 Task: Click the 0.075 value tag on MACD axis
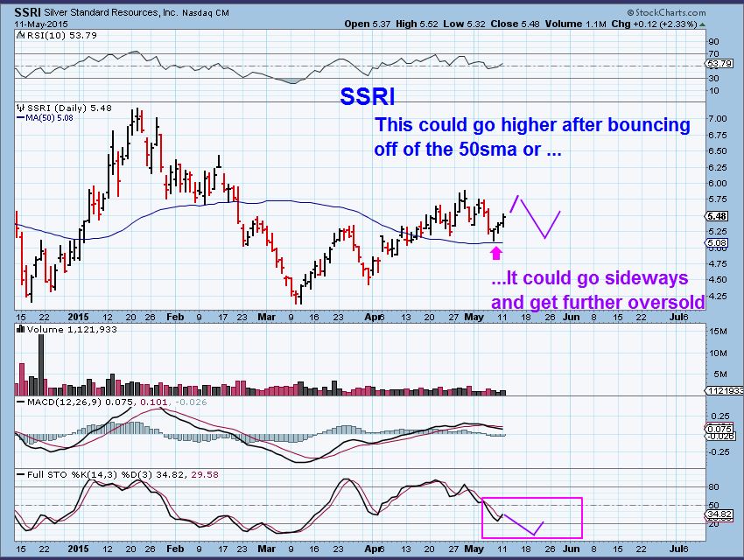pyautogui.click(x=719, y=429)
